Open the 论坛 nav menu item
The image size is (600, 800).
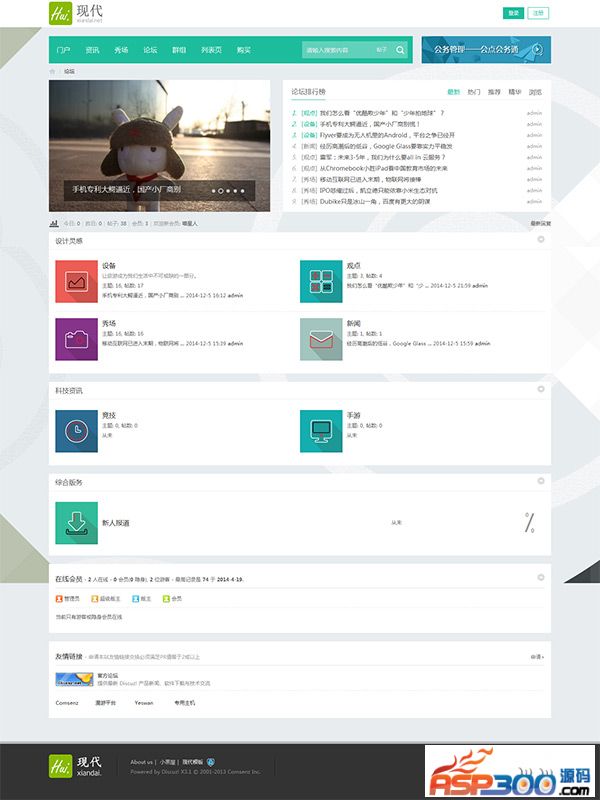coord(150,50)
